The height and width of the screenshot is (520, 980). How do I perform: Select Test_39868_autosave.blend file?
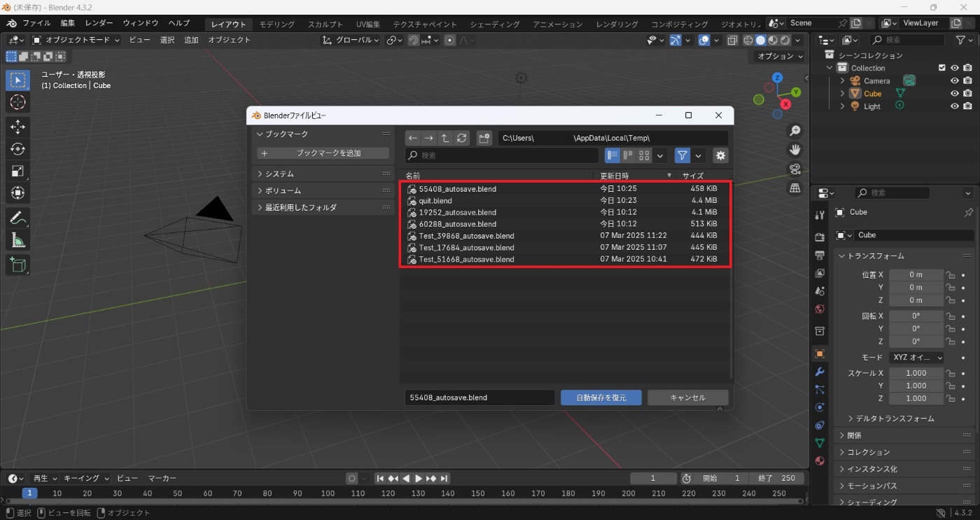point(566,236)
